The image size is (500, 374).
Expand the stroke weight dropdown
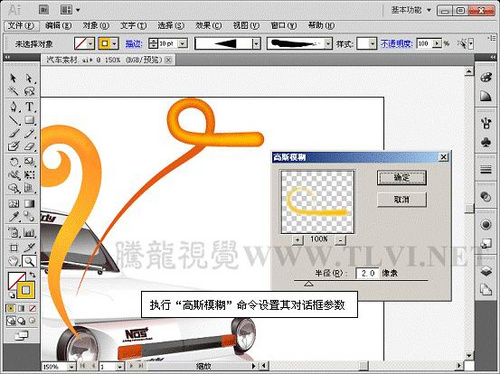[182, 43]
